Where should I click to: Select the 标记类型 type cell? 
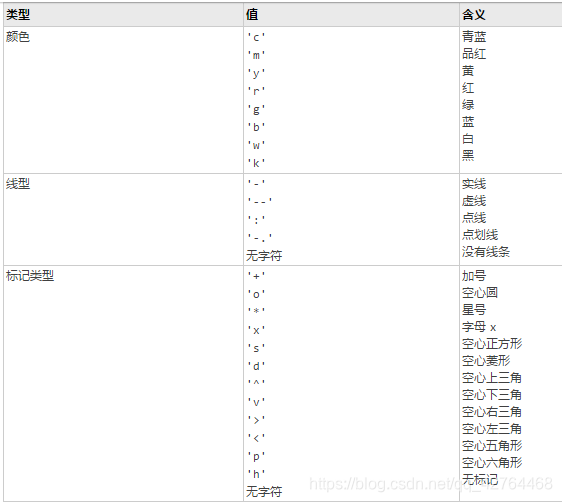(x=123, y=383)
